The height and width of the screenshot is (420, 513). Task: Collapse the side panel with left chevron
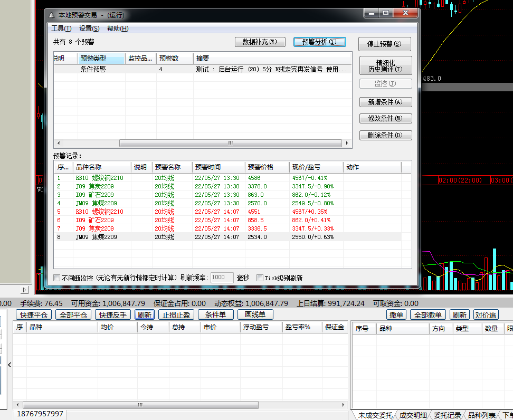tap(9, 365)
